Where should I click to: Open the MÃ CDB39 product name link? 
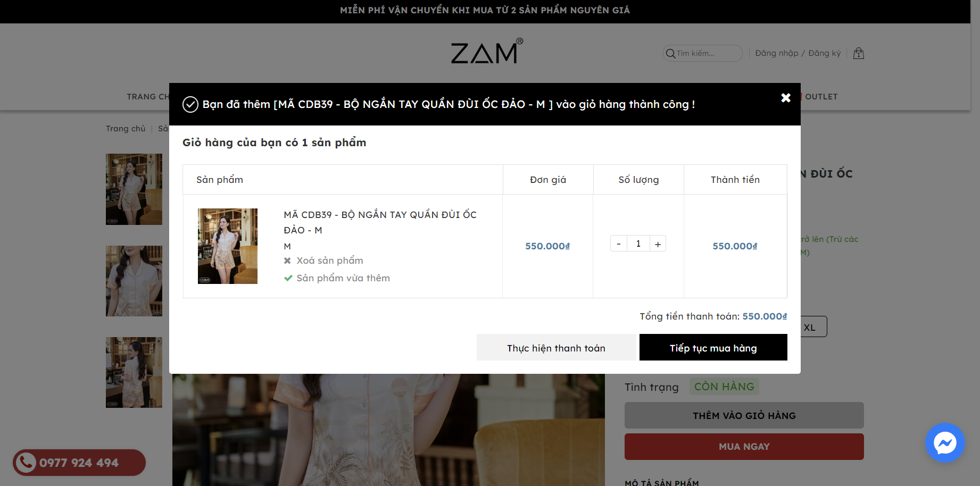380,222
